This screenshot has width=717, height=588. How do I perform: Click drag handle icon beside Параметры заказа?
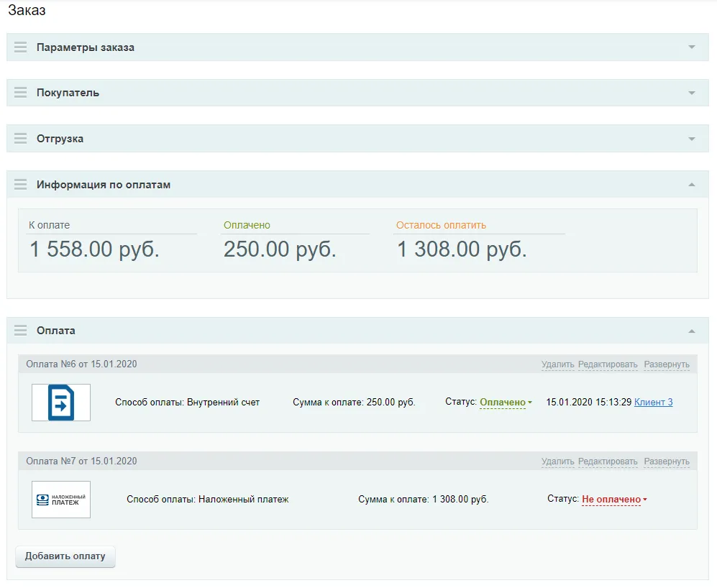click(20, 47)
